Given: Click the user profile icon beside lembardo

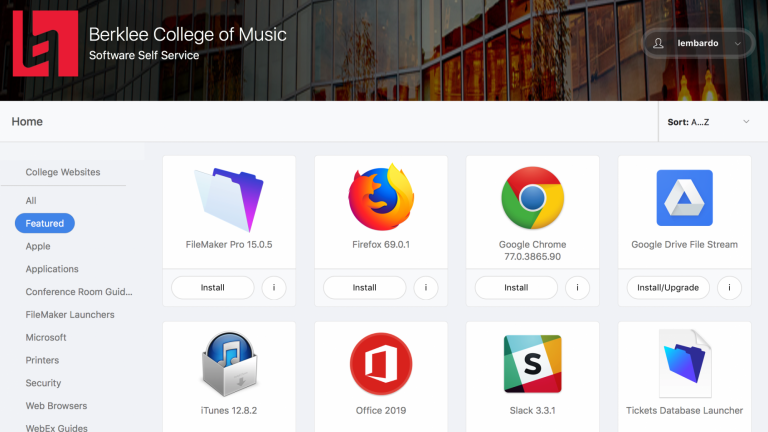Looking at the screenshot, I should tap(658, 43).
